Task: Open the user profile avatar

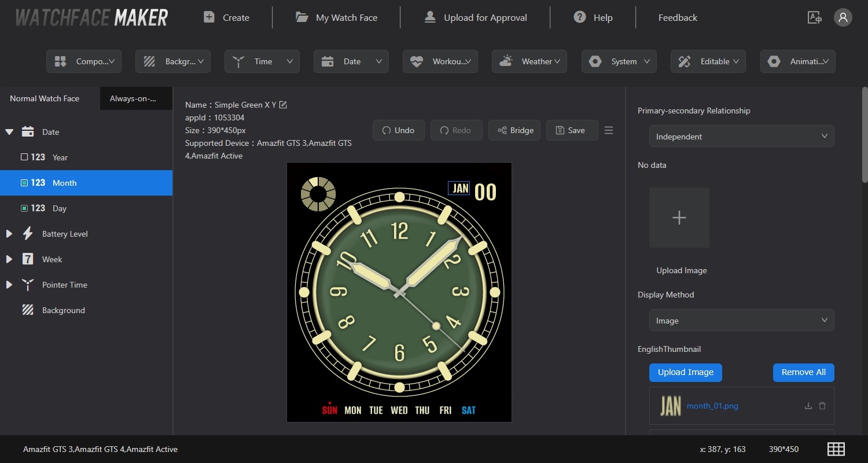Action: point(843,17)
